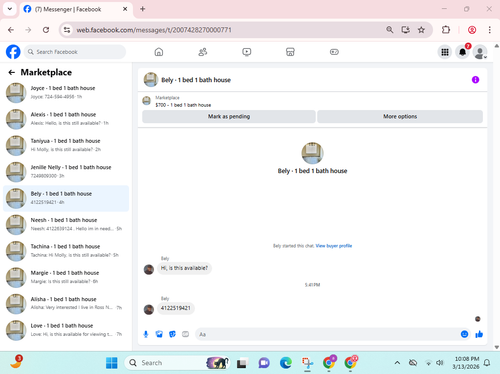500x374 pixels.
Task: Open a new browser tab
Action: coord(143,9)
